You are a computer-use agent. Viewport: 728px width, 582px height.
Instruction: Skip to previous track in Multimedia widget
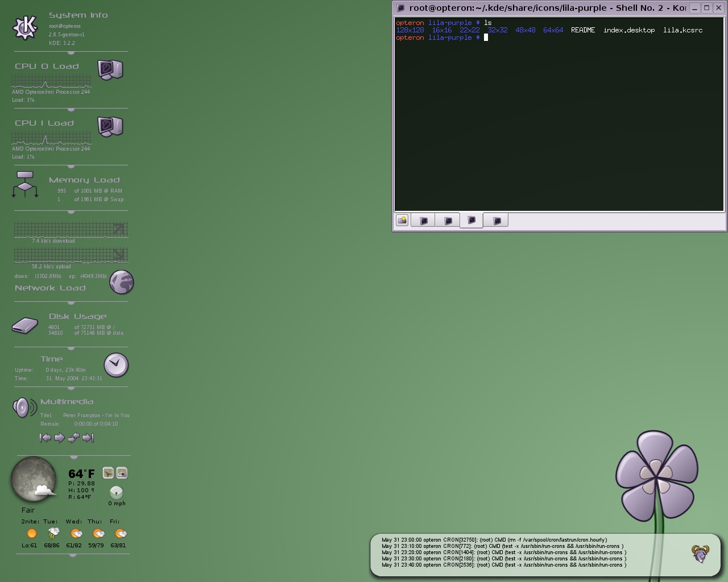tap(45, 438)
